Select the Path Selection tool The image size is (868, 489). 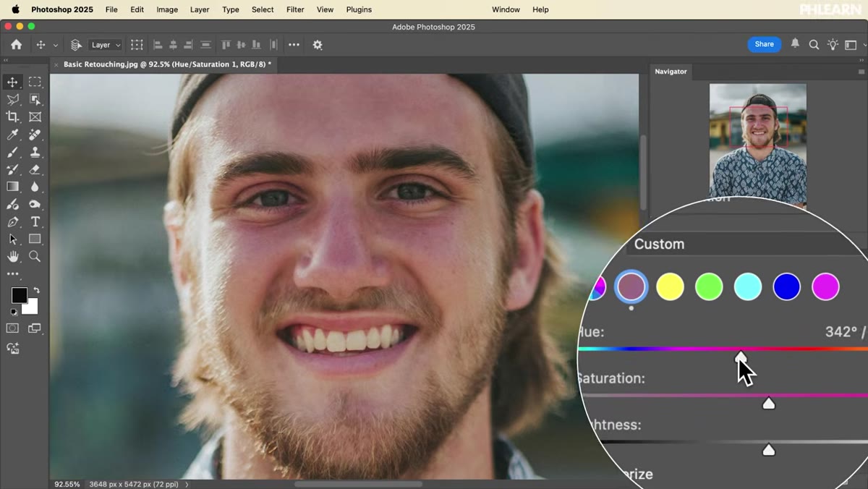tap(12, 239)
